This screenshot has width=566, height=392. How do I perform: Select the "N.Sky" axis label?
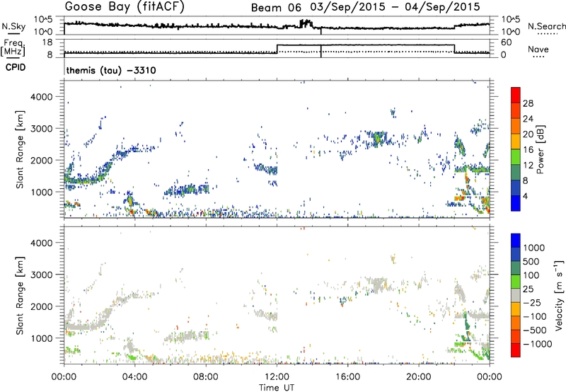point(13,26)
